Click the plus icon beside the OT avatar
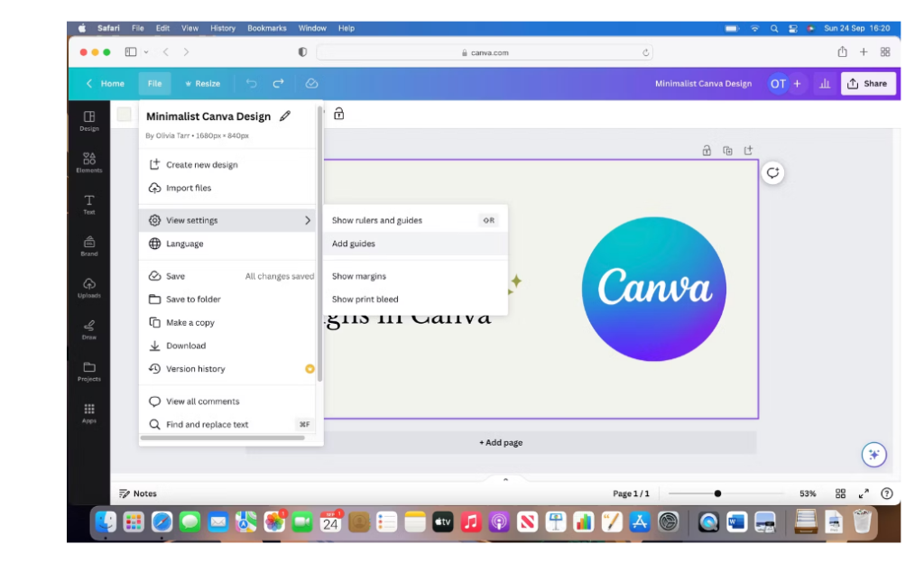924x572 pixels. [798, 84]
